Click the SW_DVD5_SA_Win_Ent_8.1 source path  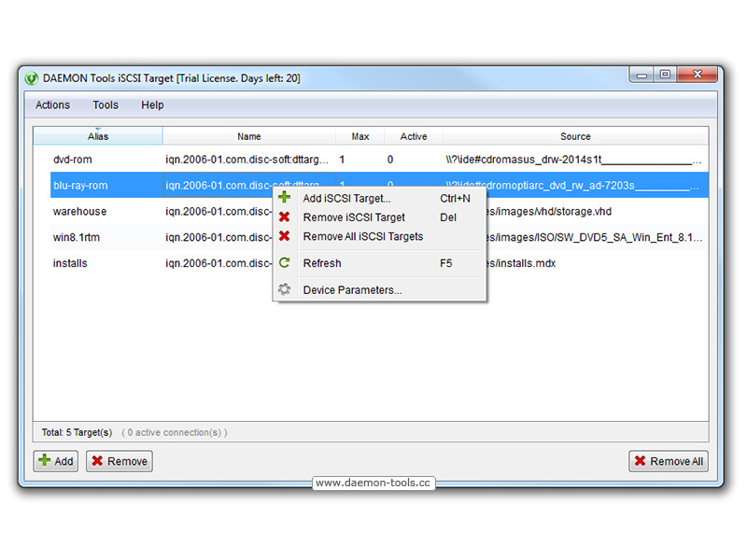coord(595,237)
